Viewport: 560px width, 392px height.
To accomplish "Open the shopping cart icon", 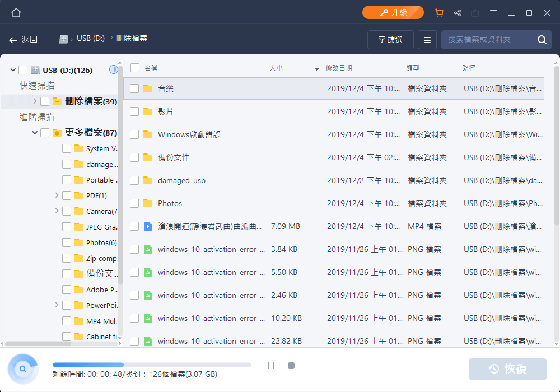I will [x=439, y=13].
